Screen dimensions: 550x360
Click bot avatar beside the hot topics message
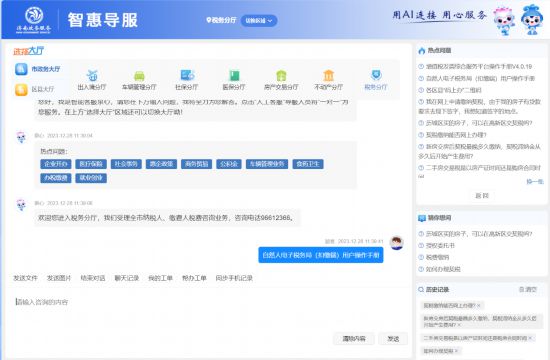pyautogui.click(x=21, y=137)
